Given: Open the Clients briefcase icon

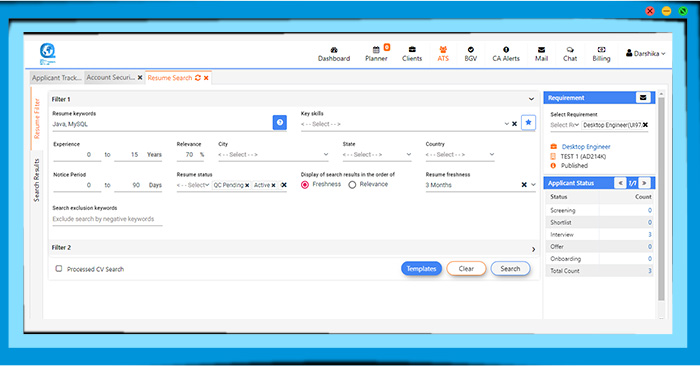Looking at the screenshot, I should [412, 50].
